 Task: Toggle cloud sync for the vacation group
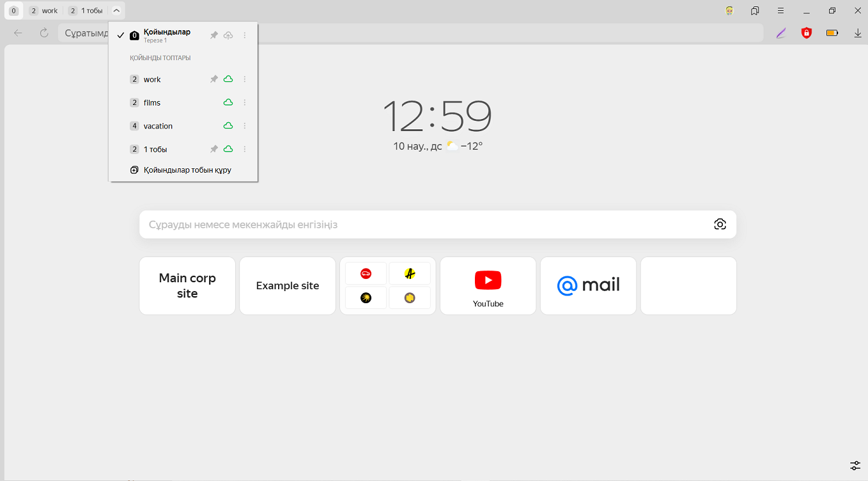tap(228, 126)
